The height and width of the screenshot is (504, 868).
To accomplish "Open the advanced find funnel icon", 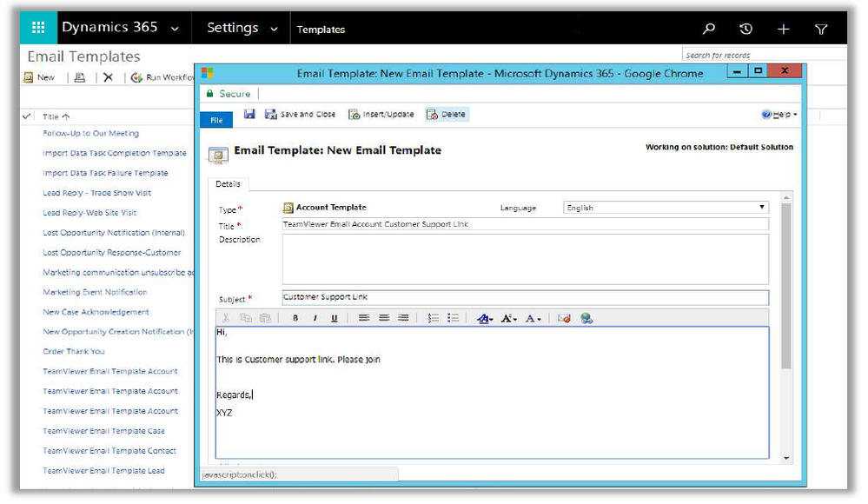I will click(821, 29).
